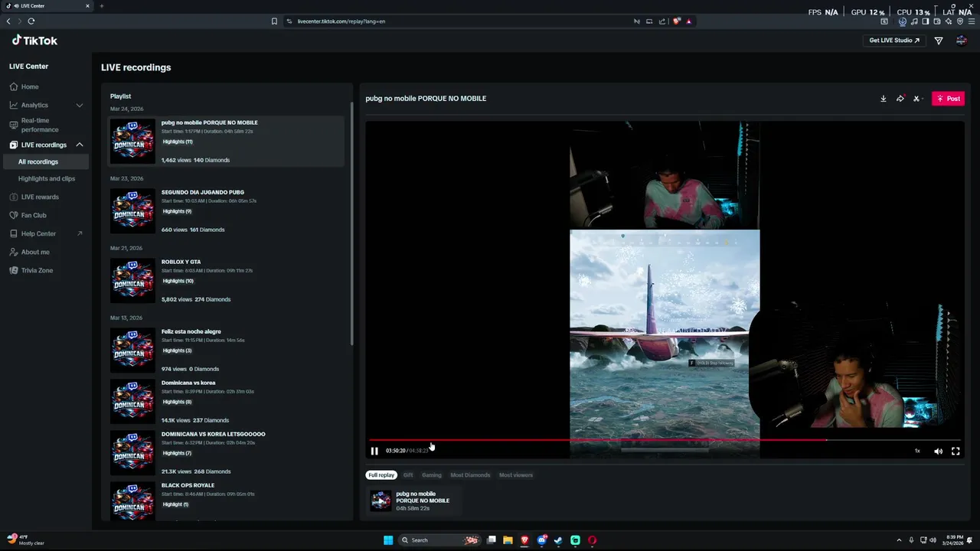
Task: Open About me page
Action: (44, 252)
